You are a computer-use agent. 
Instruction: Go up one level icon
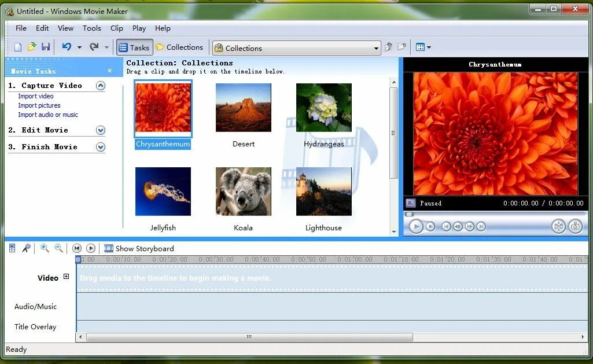pyautogui.click(x=388, y=47)
